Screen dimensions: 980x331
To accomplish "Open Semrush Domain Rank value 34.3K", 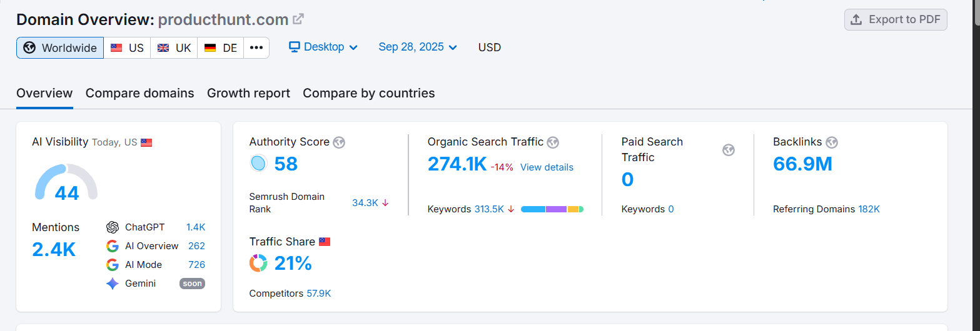I will (x=365, y=203).
